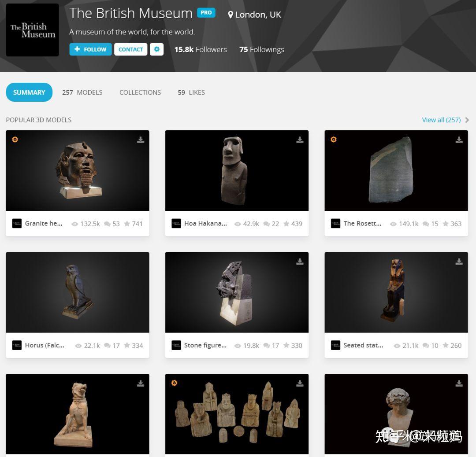Like Rosetta Stone via the 363 star
This screenshot has height=457, width=476.
click(x=446, y=224)
